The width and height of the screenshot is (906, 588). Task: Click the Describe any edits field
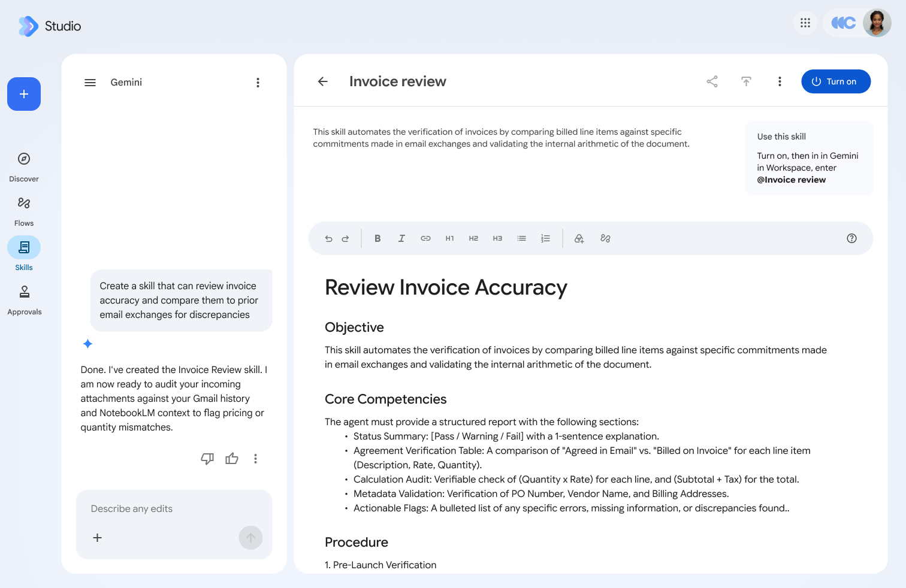point(174,509)
